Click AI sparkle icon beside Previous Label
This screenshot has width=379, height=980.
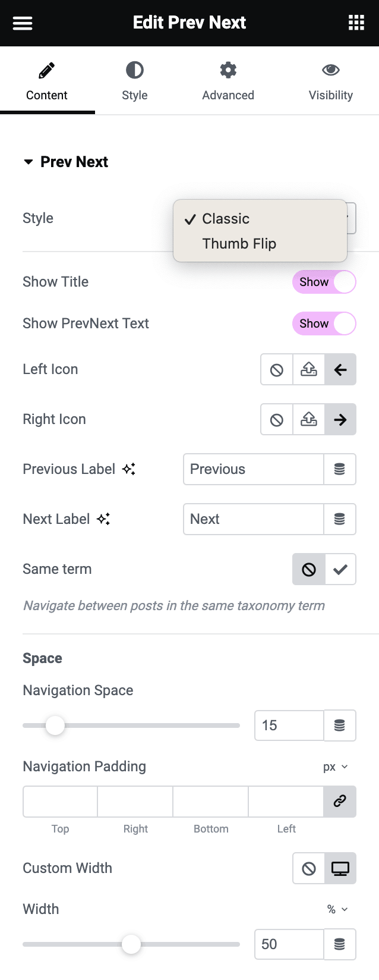(x=129, y=469)
